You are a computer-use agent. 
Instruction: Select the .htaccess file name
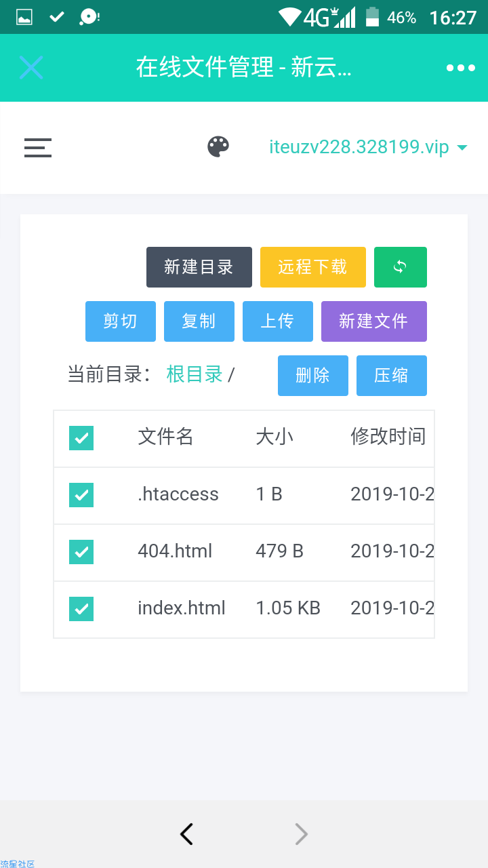tap(178, 494)
